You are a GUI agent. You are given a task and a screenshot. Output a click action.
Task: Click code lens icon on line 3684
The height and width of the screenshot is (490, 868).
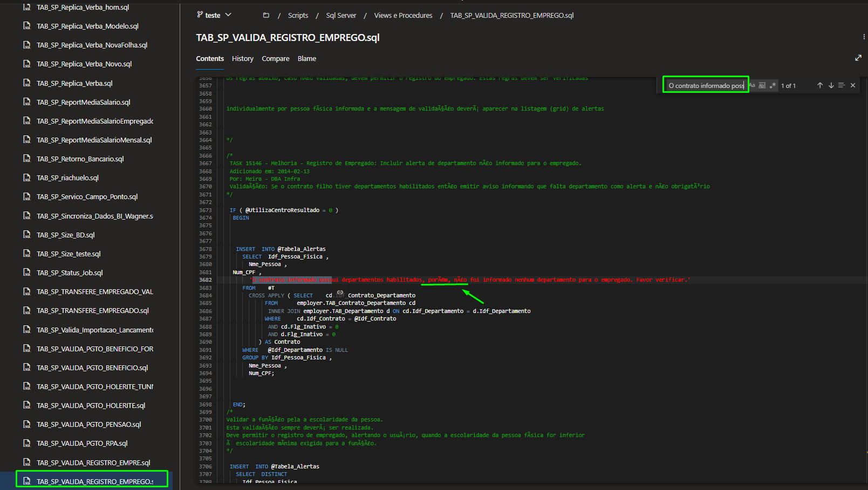(x=340, y=292)
